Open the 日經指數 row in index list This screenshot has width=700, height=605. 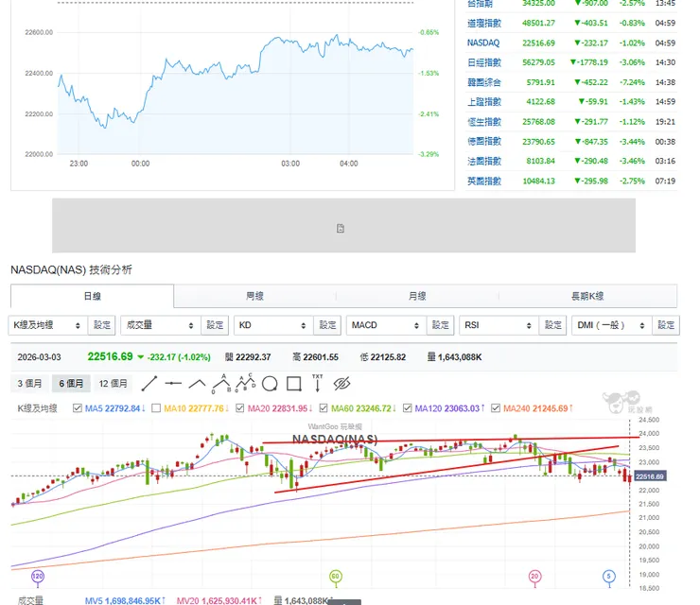485,62
